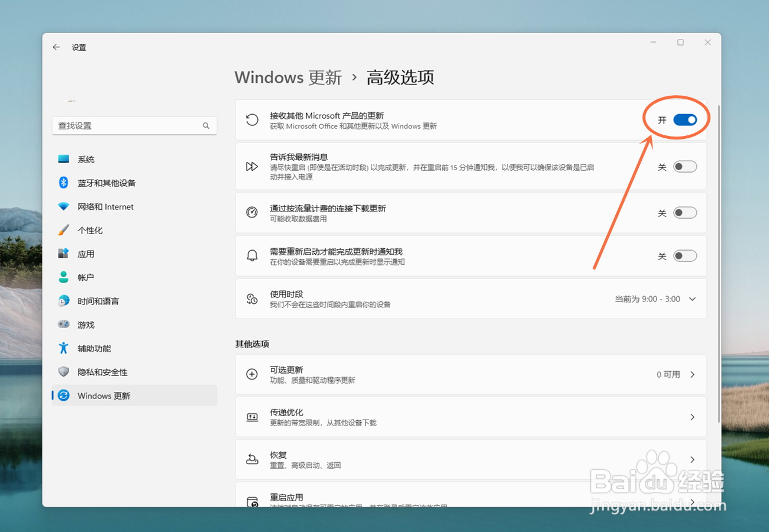
Task: Click the Windows 更新 sync icon in sidebar
Action: (x=64, y=395)
